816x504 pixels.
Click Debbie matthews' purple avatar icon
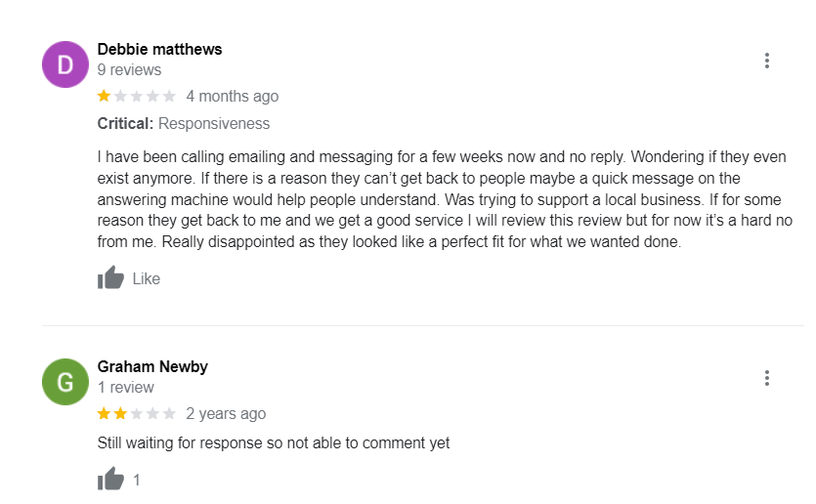pyautogui.click(x=65, y=64)
